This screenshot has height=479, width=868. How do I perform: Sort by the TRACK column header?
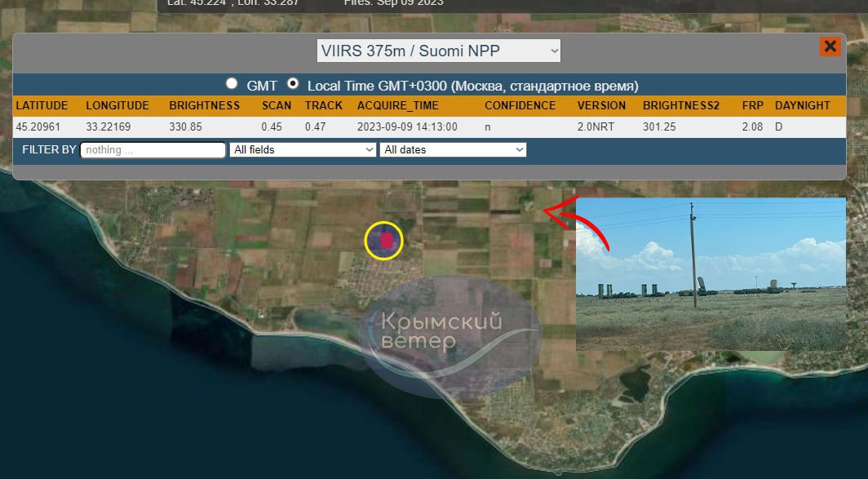click(x=324, y=106)
